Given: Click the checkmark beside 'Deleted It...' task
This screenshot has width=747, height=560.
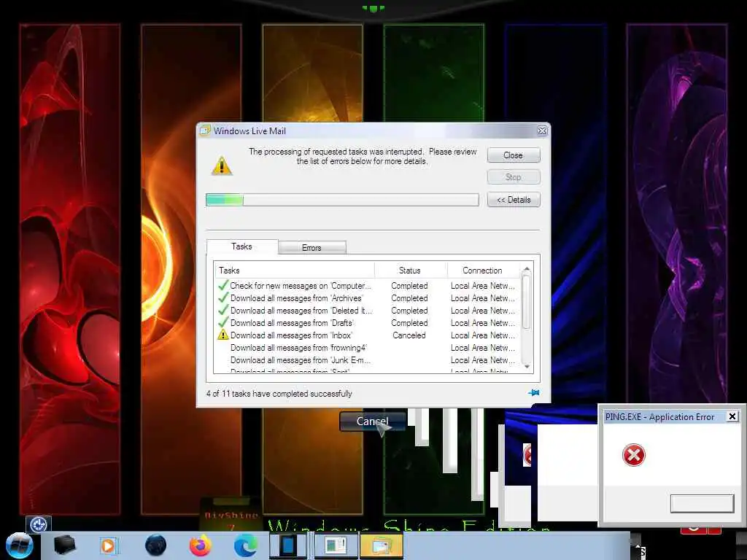Looking at the screenshot, I should 223,310.
